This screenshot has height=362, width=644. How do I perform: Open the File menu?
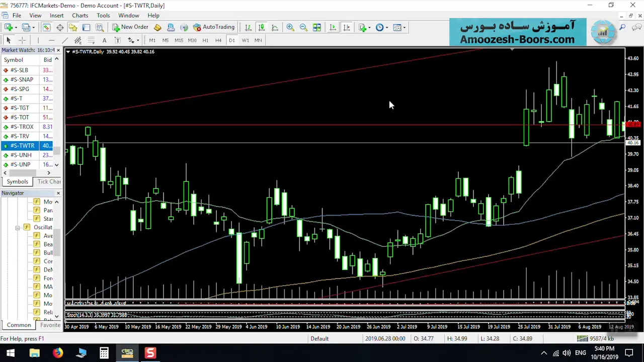pos(17,15)
